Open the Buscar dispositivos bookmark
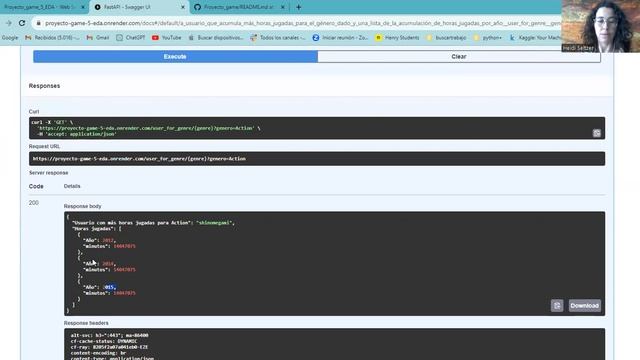The image size is (640, 360). [x=216, y=38]
